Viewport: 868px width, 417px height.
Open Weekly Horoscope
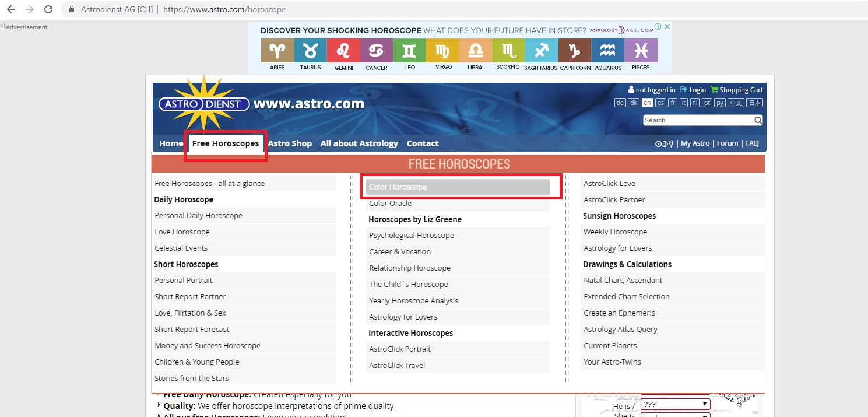click(x=673, y=232)
